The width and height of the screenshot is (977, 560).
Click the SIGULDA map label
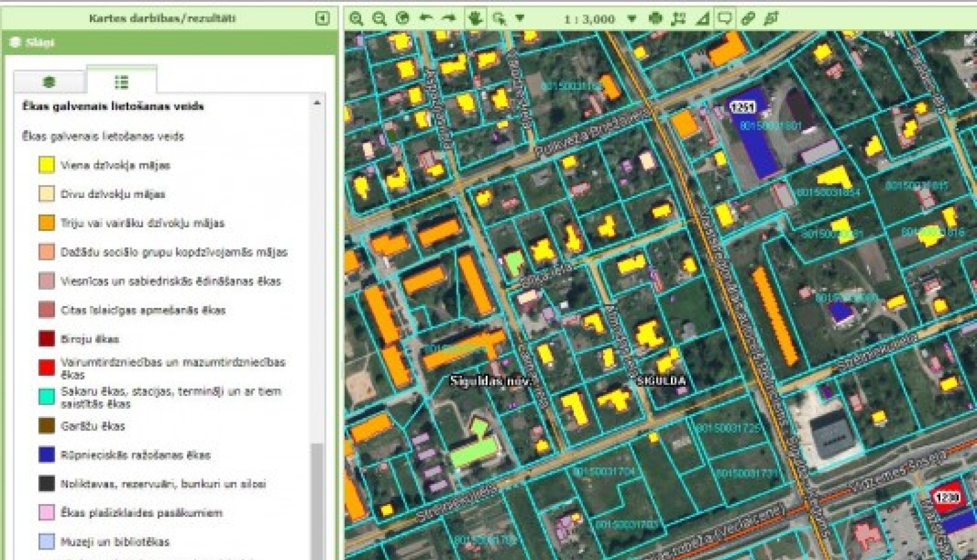click(661, 381)
